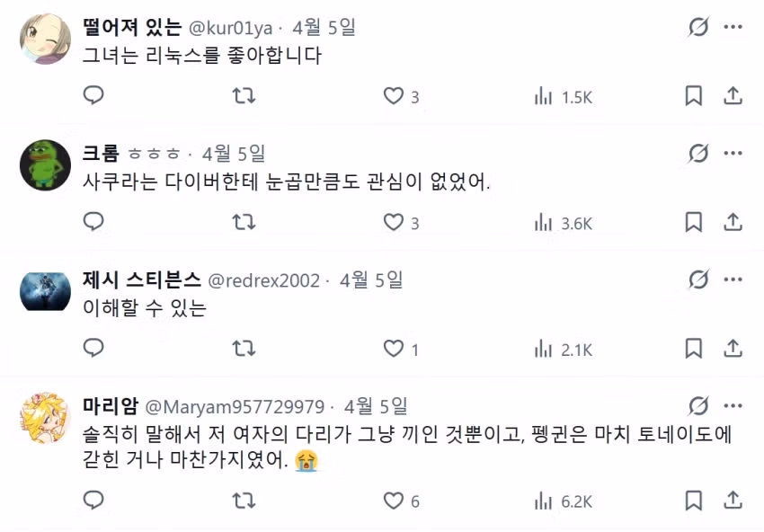Screen dimensions: 764x532
Task: Open the reply box on 떨어져 있는's tweet
Action: tap(93, 94)
